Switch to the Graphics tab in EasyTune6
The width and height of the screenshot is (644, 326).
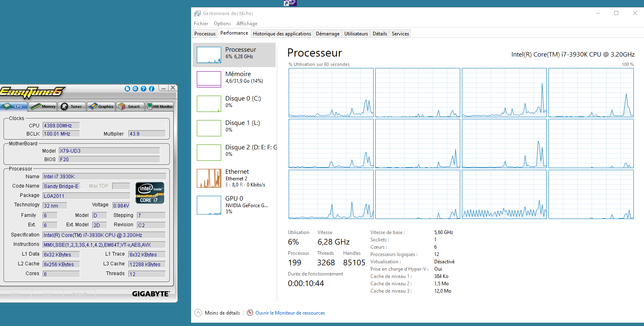101,107
